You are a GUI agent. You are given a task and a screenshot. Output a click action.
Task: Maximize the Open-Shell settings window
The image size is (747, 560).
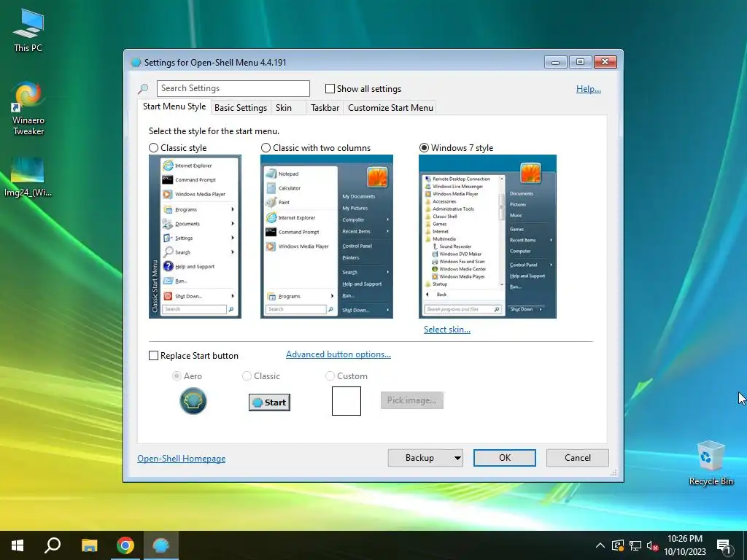pyautogui.click(x=580, y=62)
